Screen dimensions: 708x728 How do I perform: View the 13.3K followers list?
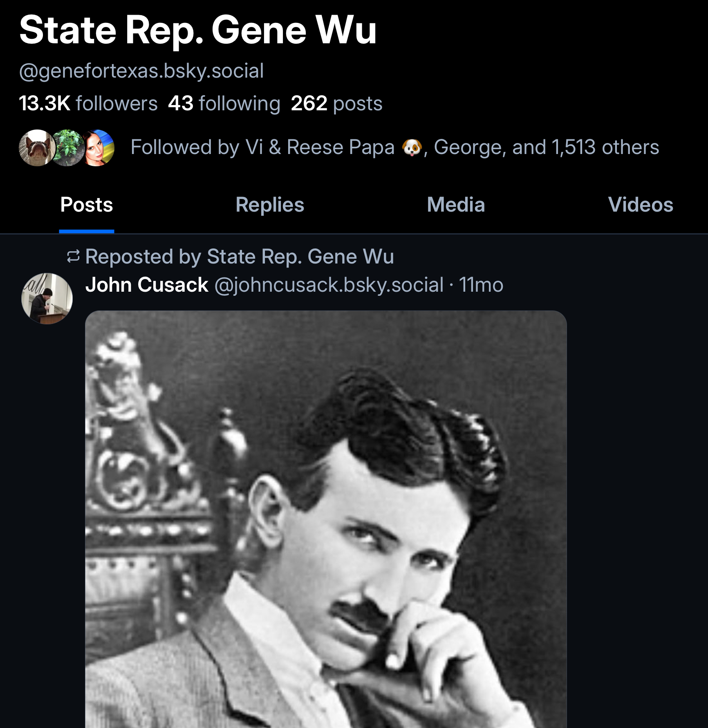tap(88, 103)
